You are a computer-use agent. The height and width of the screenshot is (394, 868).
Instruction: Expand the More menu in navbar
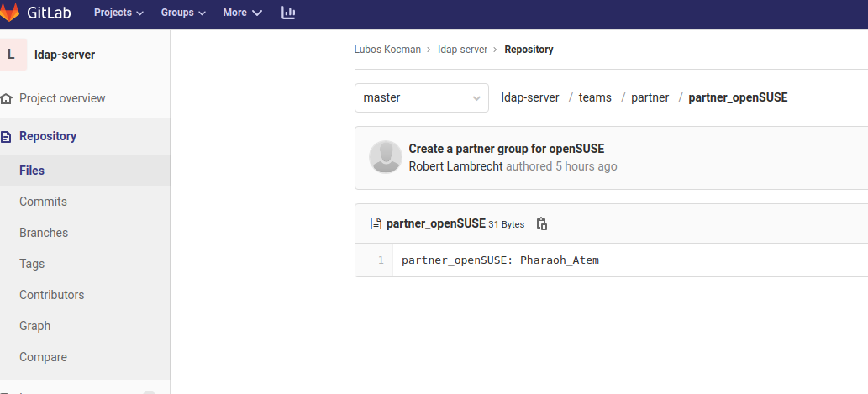tap(243, 12)
